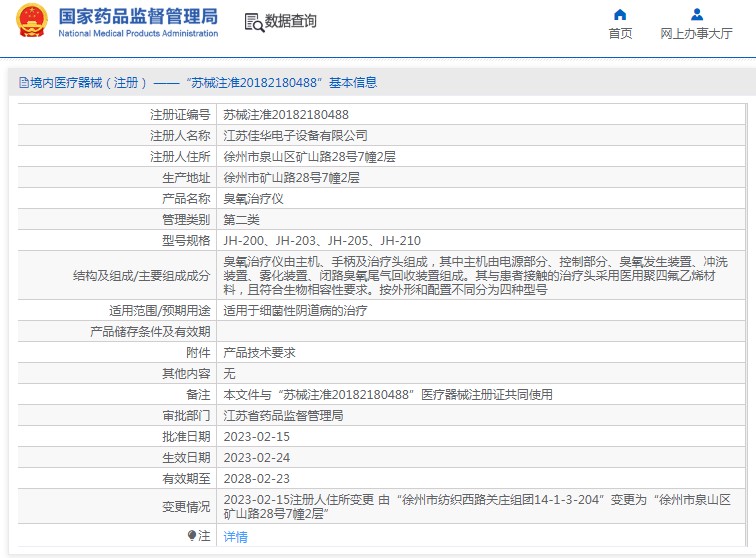Click the document icon before 境内医疗器械
The height and width of the screenshot is (558, 756).
[x=24, y=82]
